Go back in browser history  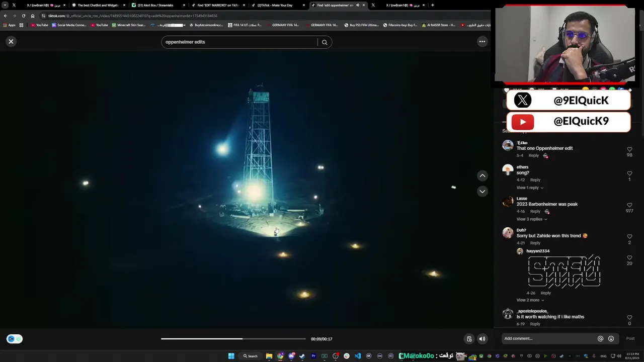pos(6,16)
